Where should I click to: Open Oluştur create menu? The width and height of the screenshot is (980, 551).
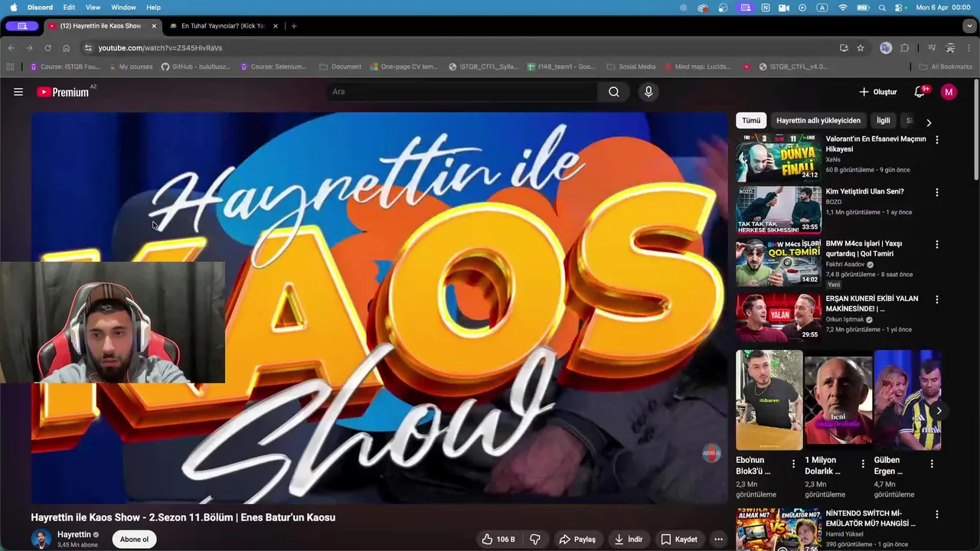877,92
